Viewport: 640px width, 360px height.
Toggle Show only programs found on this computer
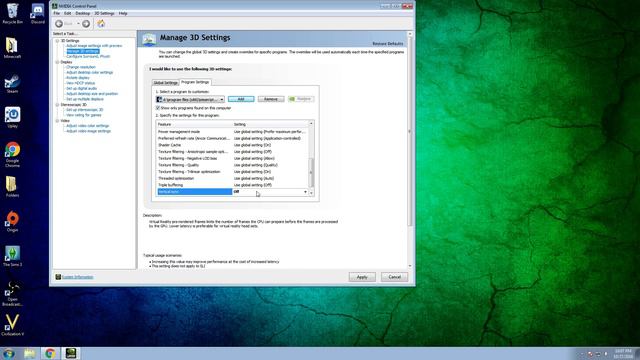pos(158,108)
